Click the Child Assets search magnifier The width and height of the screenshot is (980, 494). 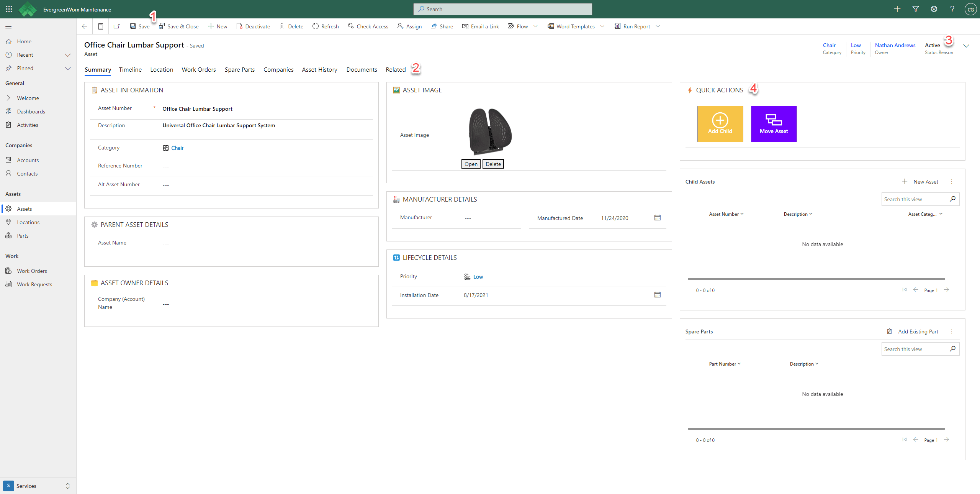click(x=952, y=199)
